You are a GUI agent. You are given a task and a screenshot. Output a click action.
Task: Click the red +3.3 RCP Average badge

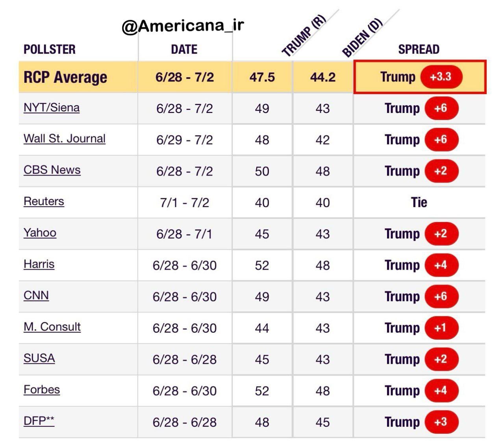(x=441, y=77)
